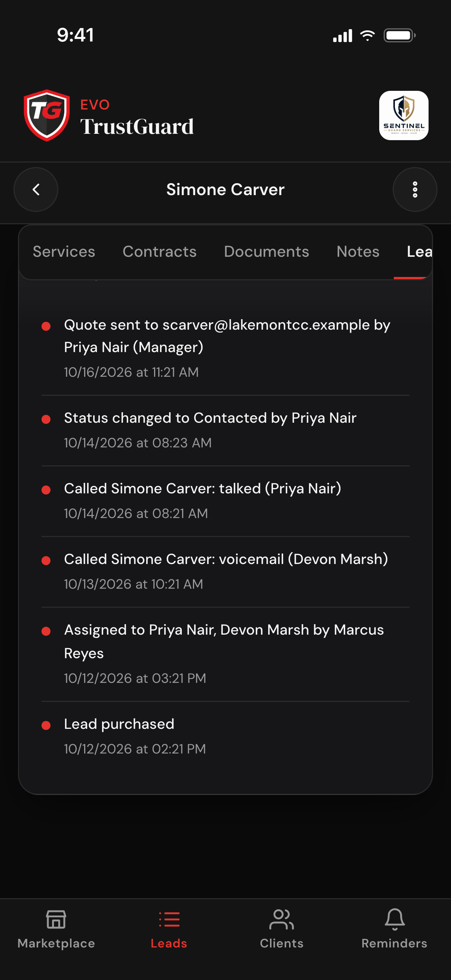Tap the Quote sent to scarver@lakemontcc.example entry

click(225, 348)
